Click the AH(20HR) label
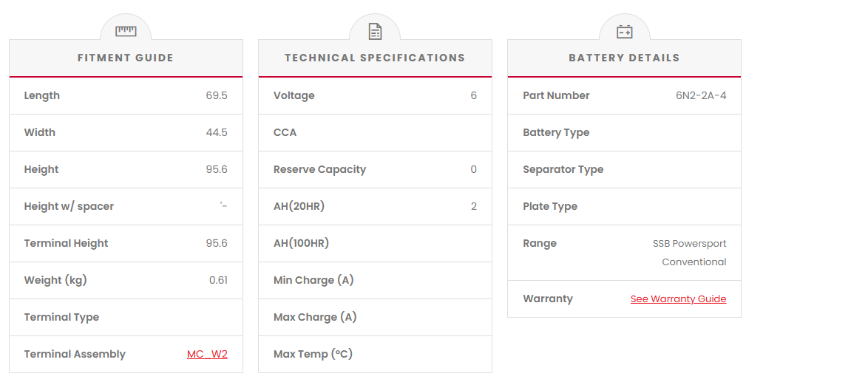The width and height of the screenshot is (868, 382). tap(299, 206)
